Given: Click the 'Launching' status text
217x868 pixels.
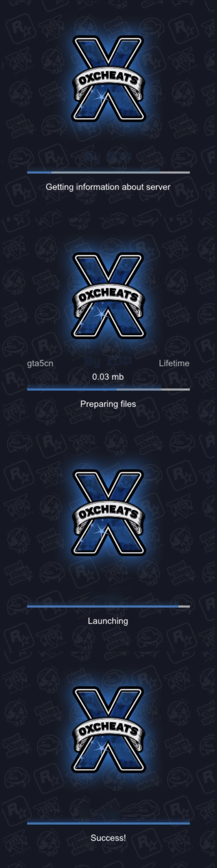Looking at the screenshot, I should point(108,621).
